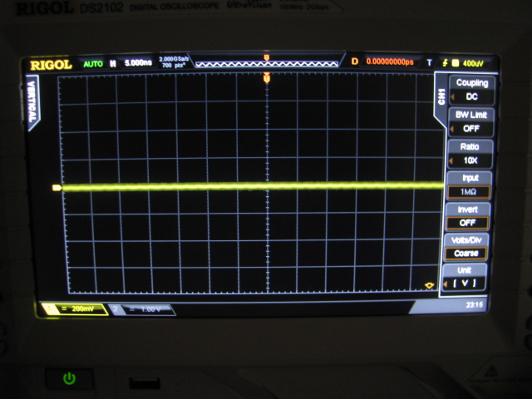Click the VERTICAL side tab
The height and width of the screenshot is (399, 532).
(x=32, y=101)
